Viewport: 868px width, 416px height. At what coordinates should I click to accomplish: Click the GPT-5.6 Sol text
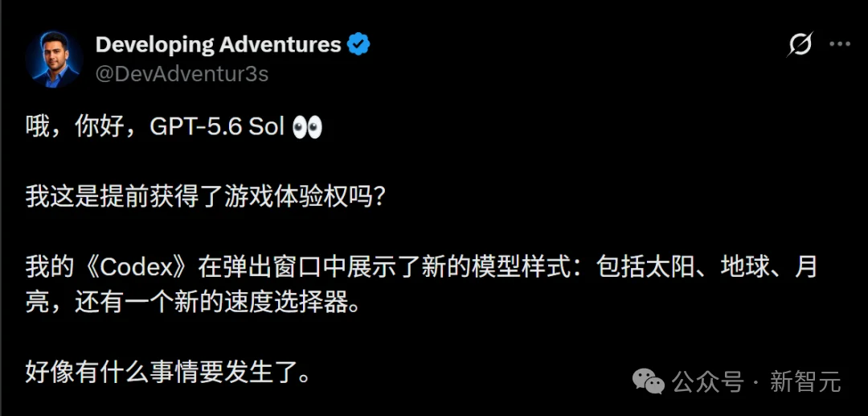click(x=217, y=127)
